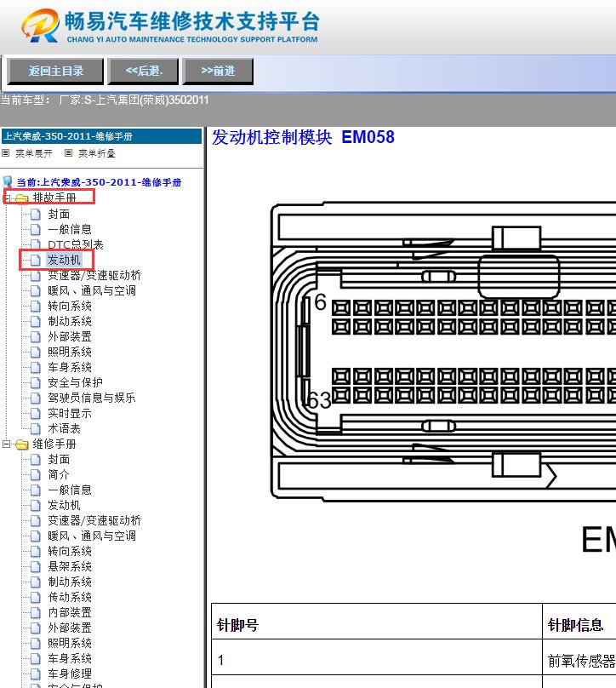Open 转向系统 under 排故手册
The width and height of the screenshot is (616, 688).
70,306
